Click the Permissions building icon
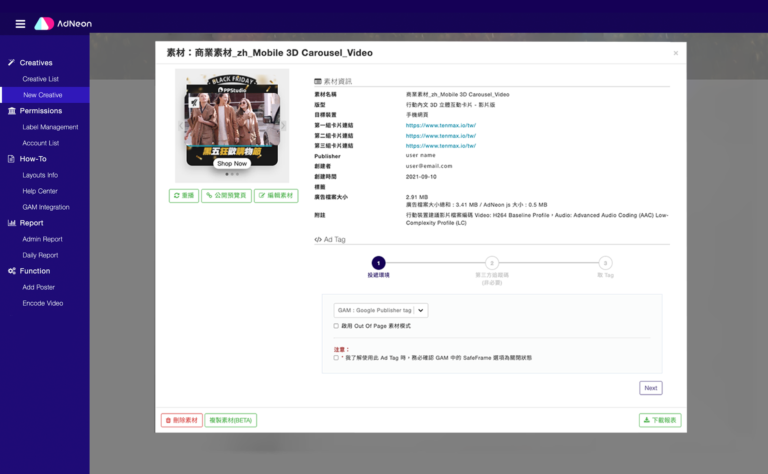Viewport: 768px width, 474px height. (12, 111)
